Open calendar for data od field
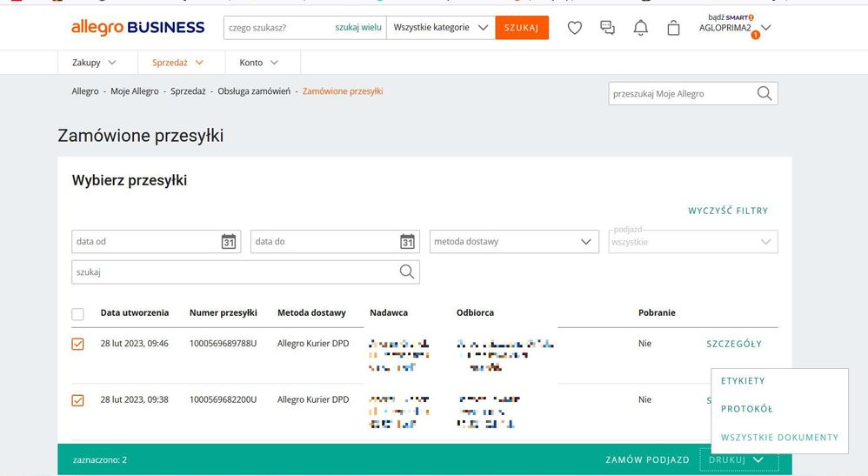 point(229,242)
